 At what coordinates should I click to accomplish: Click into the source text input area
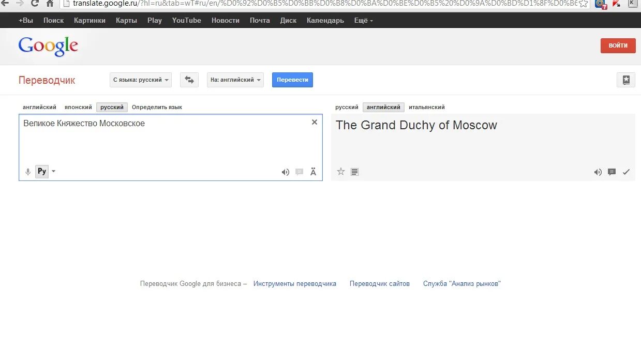pyautogui.click(x=171, y=147)
